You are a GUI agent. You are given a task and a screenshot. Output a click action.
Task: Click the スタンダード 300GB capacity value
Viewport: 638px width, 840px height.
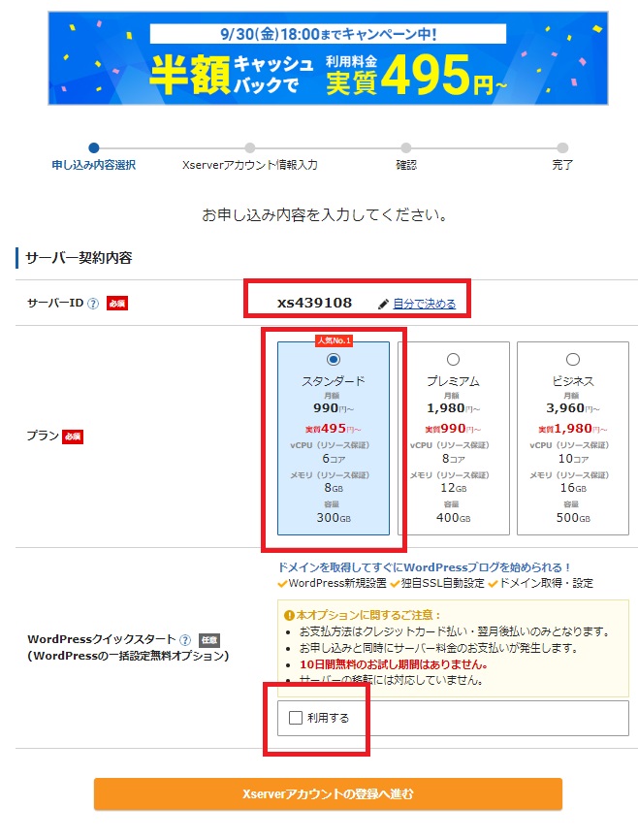[x=334, y=518]
